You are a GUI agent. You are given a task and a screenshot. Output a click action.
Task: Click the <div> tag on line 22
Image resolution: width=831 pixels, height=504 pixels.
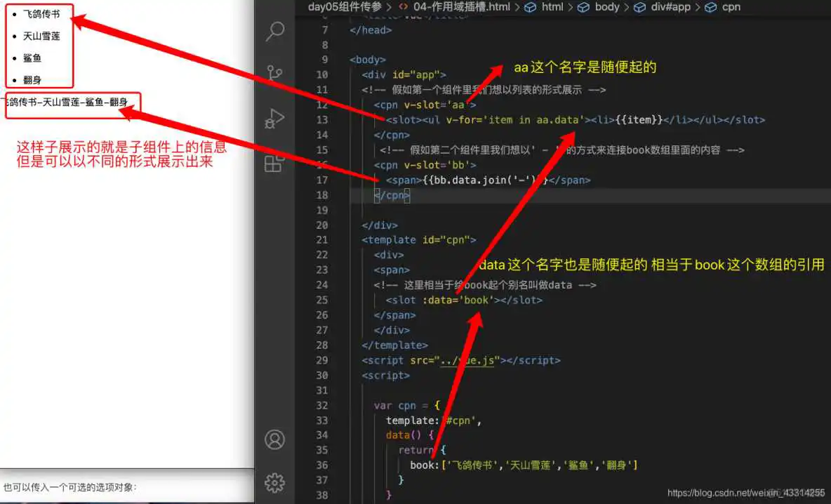[x=388, y=255]
